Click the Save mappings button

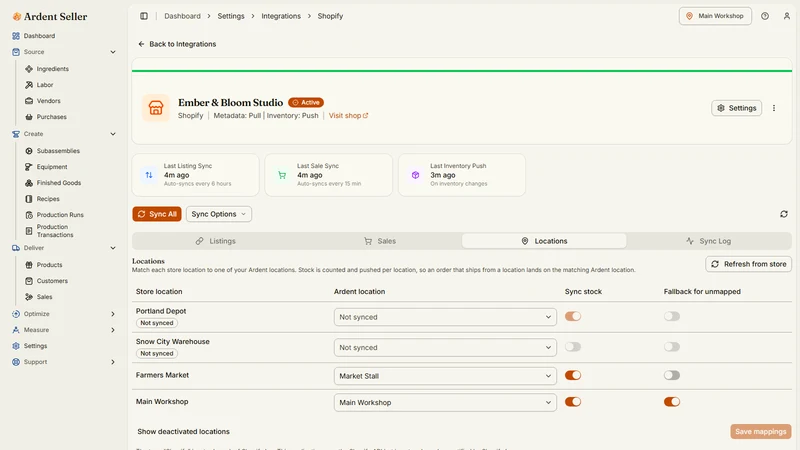pos(761,431)
